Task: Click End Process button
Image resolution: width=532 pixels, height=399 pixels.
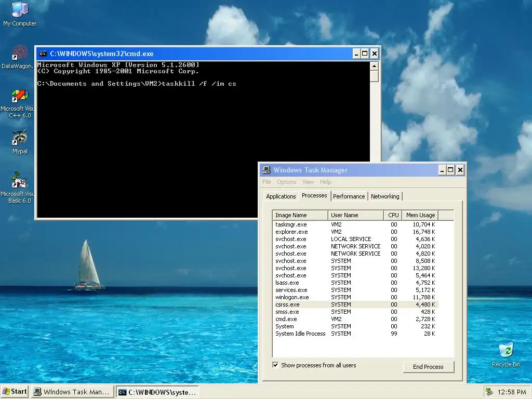Action: (x=428, y=367)
